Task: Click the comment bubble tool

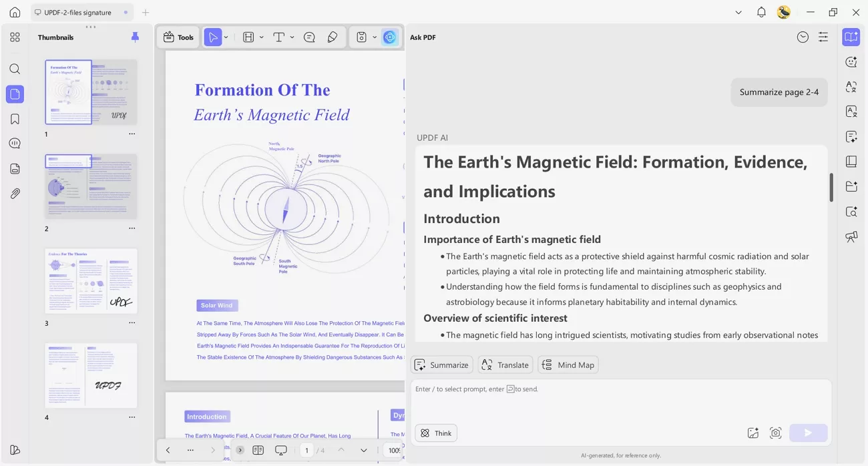Action: pos(309,37)
